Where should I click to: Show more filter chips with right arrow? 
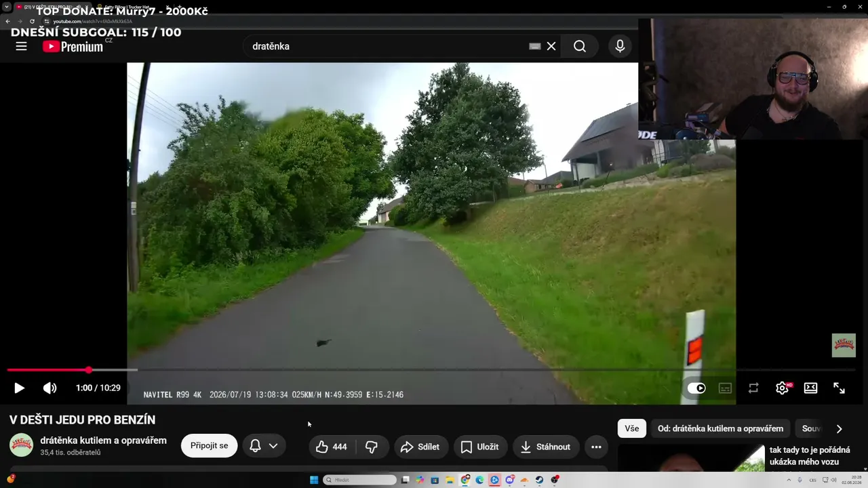click(839, 428)
